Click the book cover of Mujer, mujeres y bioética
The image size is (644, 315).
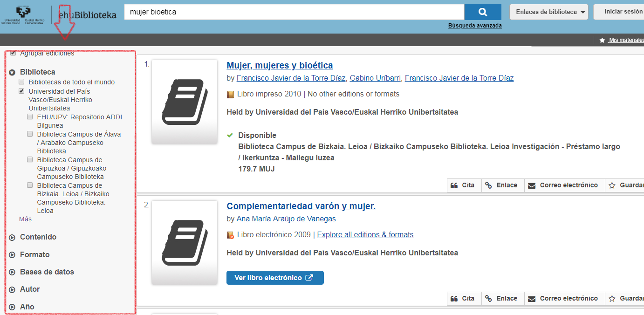(x=185, y=102)
